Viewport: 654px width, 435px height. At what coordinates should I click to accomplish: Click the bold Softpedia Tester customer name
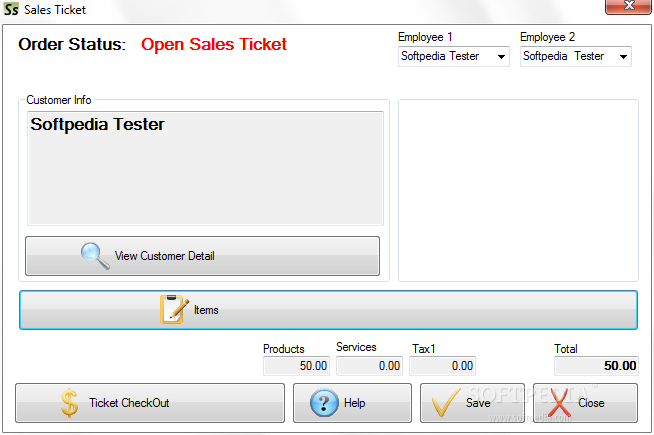(98, 124)
